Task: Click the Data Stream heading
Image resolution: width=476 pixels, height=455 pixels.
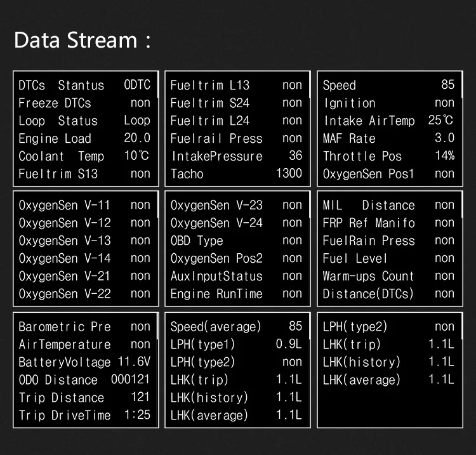Action: (83, 40)
